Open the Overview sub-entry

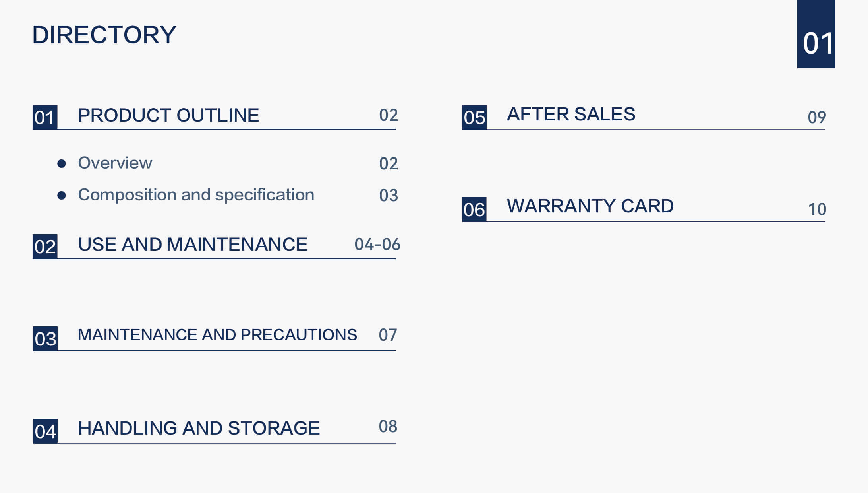click(x=115, y=163)
